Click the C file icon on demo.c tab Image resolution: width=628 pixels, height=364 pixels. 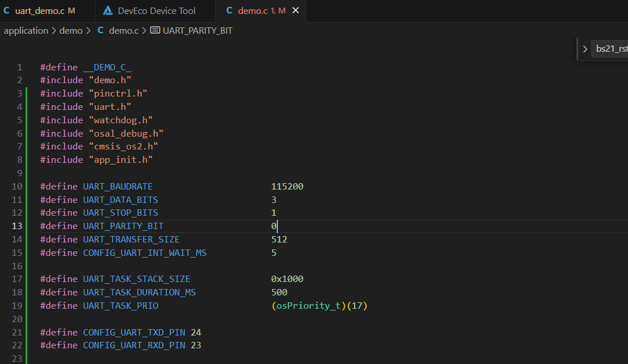tap(229, 11)
